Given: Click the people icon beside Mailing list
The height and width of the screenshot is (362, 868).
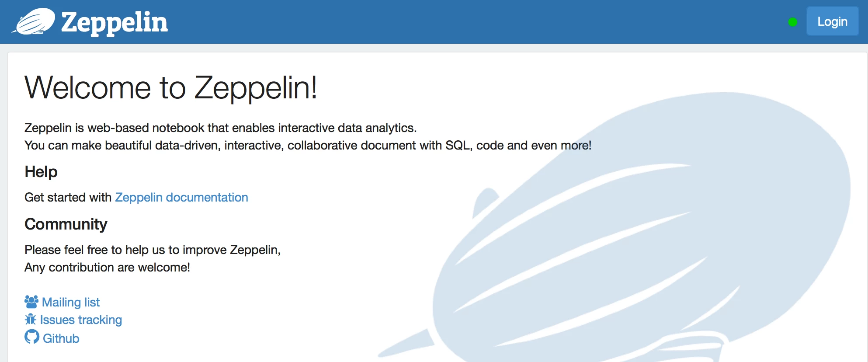Looking at the screenshot, I should point(31,302).
